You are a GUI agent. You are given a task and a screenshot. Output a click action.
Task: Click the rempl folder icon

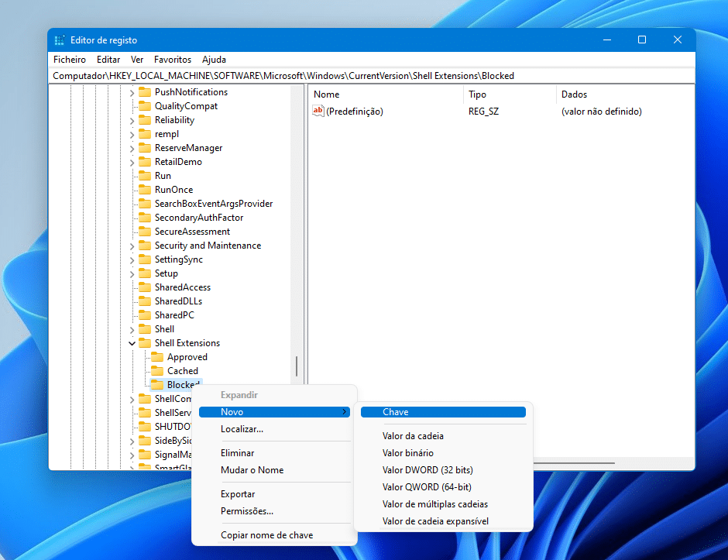tap(145, 134)
